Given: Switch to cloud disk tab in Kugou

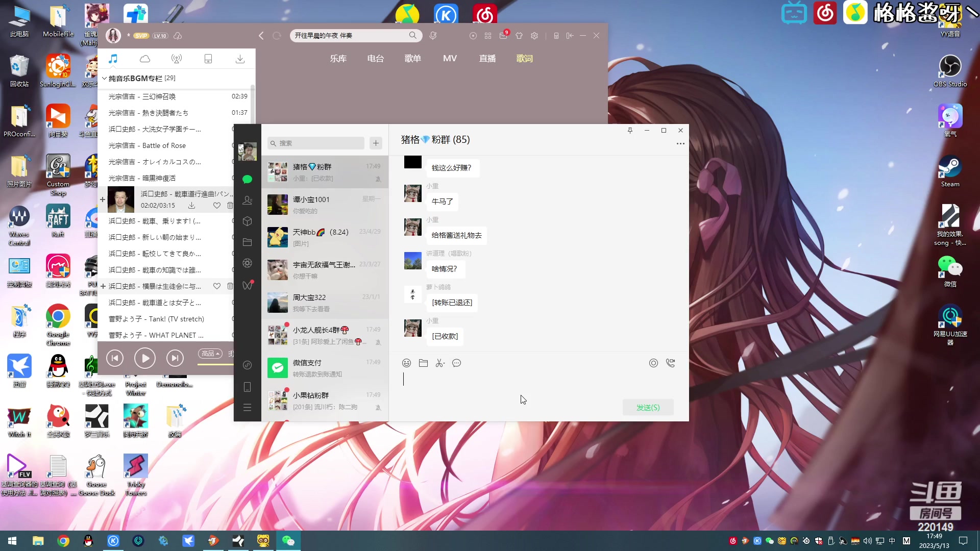Looking at the screenshot, I should (145, 59).
